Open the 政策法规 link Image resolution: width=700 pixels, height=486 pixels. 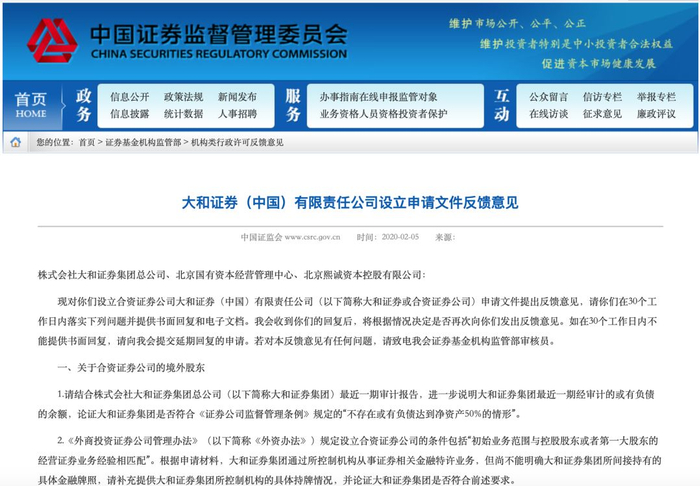(183, 97)
